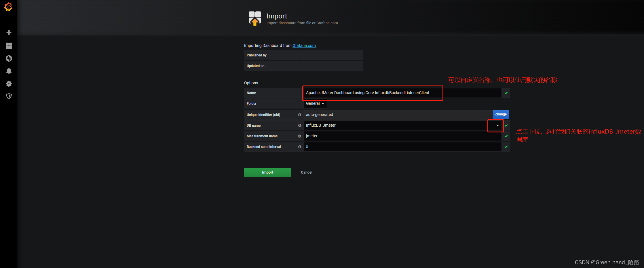Click the green checkmark beside Backend send interval
Image resolution: width=644 pixels, height=268 pixels.
pos(506,147)
